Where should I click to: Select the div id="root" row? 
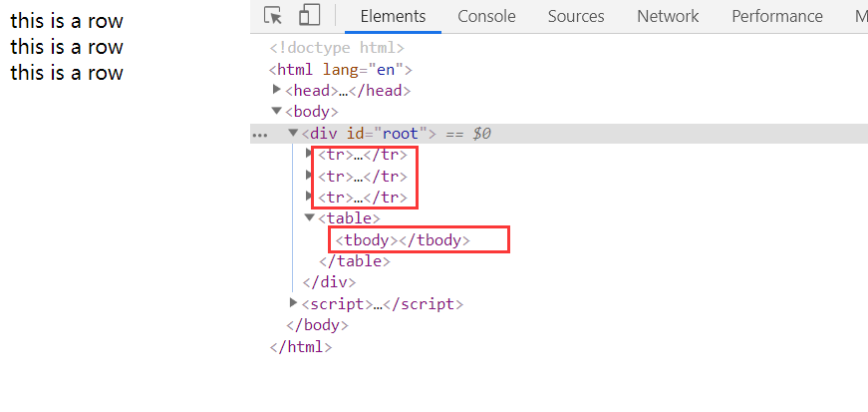click(559, 134)
